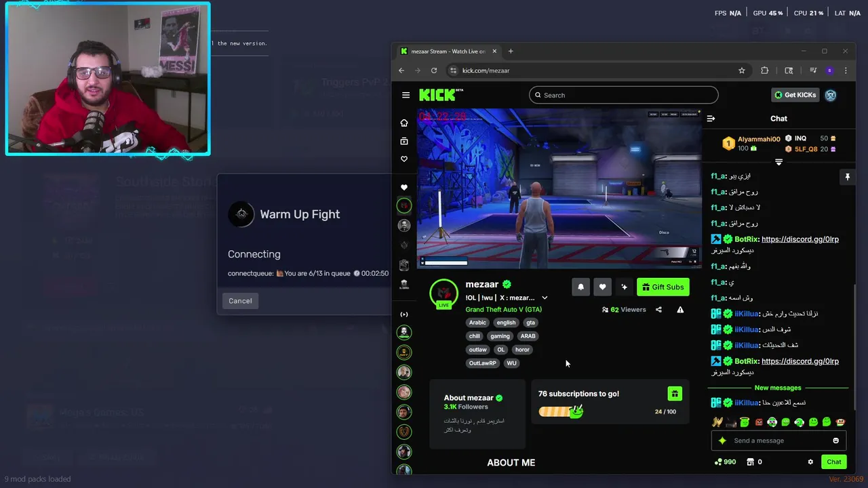868x488 pixels.
Task: Select the horor tag
Action: tap(522, 350)
